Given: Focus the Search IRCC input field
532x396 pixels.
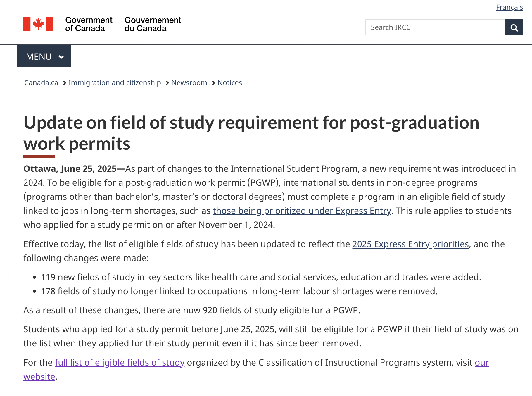Looking at the screenshot, I should (x=435, y=27).
